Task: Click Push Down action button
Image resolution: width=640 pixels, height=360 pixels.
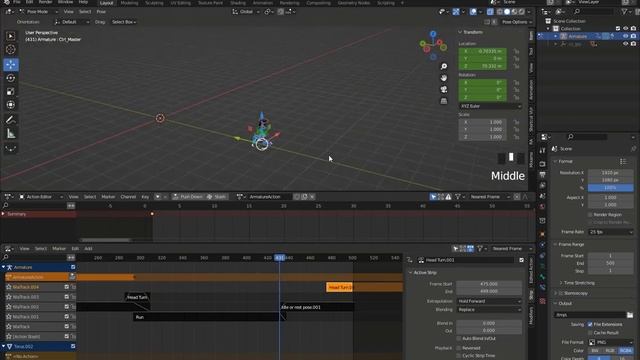Action: [187, 197]
